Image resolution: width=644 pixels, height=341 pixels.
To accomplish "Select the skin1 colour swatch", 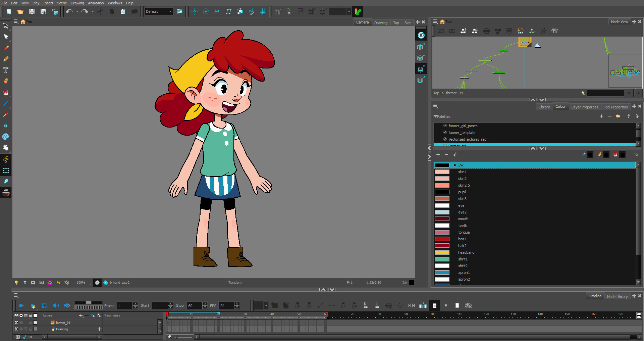I will [442, 172].
